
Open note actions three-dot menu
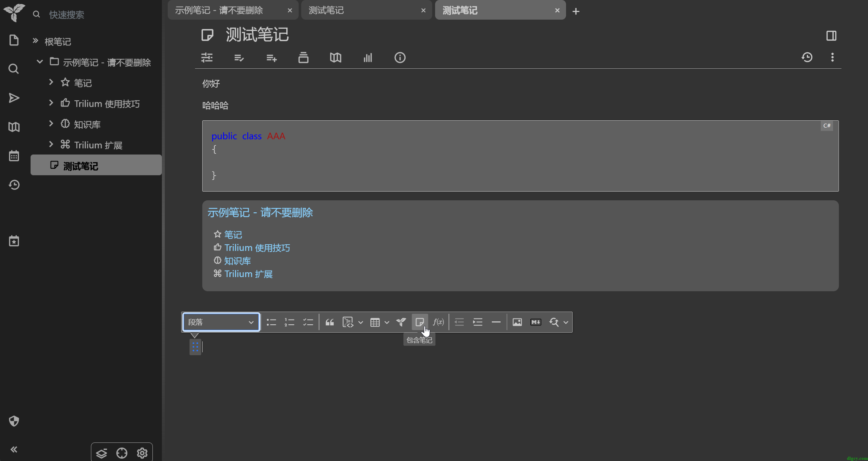832,57
